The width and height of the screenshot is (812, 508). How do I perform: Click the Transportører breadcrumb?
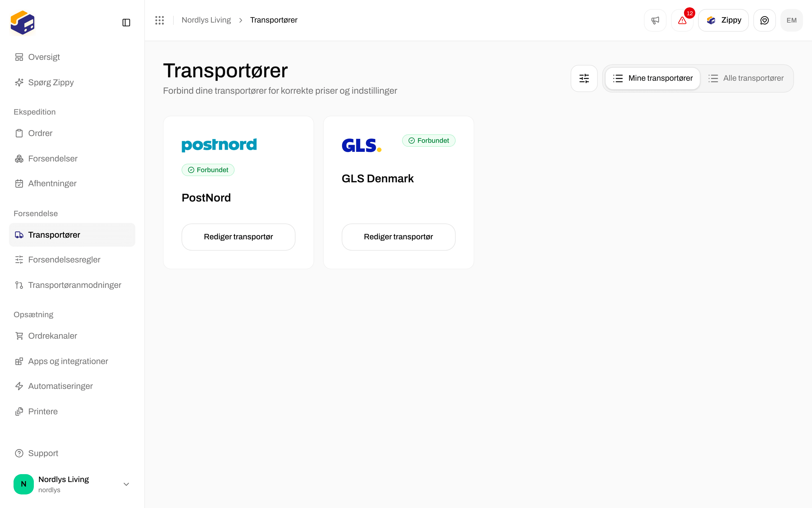pyautogui.click(x=274, y=20)
